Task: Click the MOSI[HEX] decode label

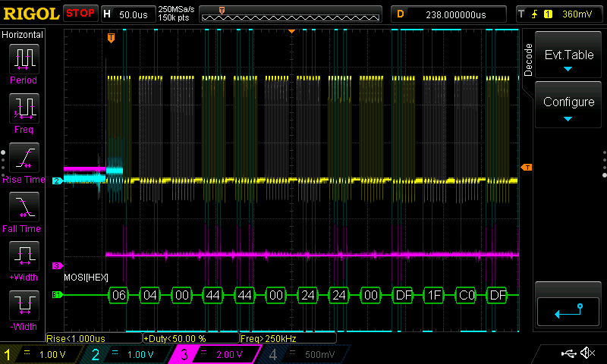Action: (86, 278)
